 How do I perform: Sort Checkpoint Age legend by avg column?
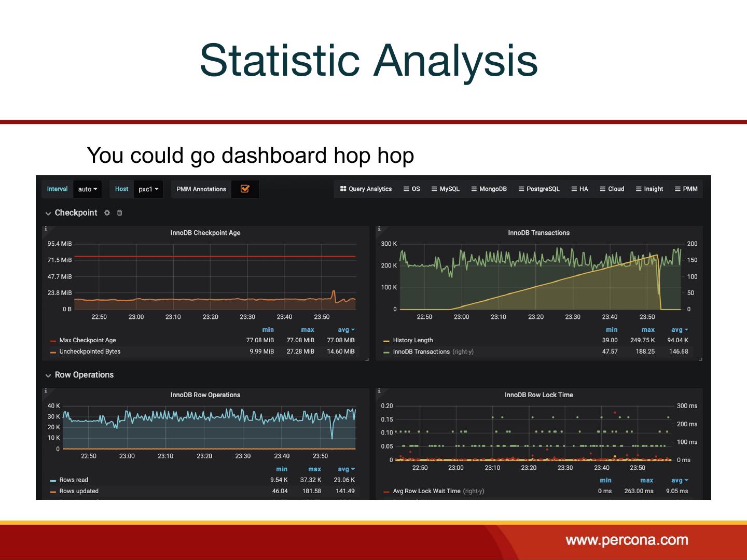tap(345, 330)
